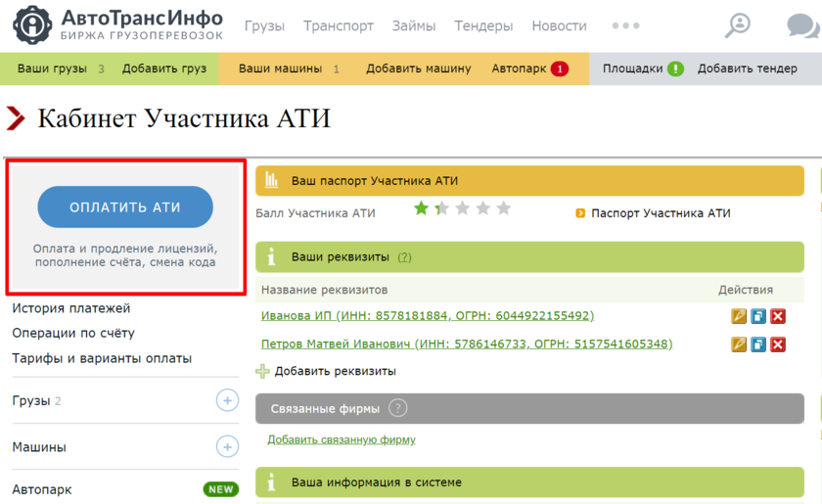Open the three dots more menu

pos(625,26)
